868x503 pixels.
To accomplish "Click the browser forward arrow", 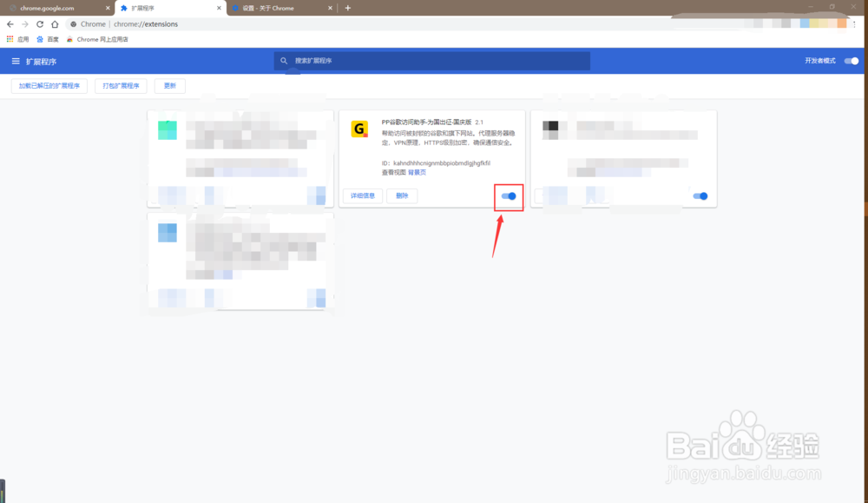I will click(25, 24).
